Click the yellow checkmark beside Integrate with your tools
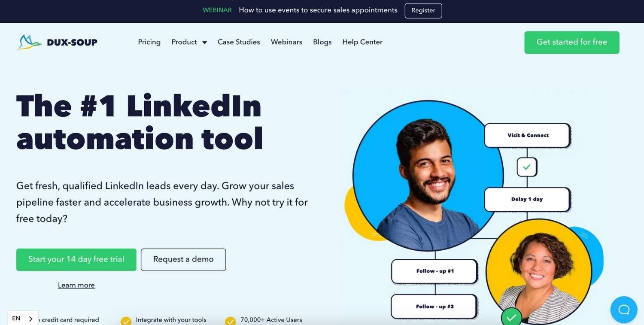The height and width of the screenshot is (325, 644). tap(126, 321)
